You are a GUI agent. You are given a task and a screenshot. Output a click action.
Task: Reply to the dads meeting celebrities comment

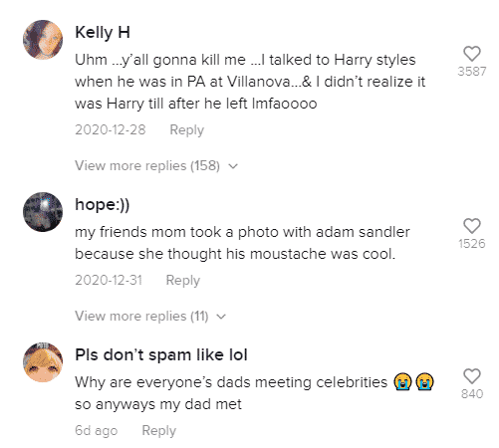[x=159, y=430]
